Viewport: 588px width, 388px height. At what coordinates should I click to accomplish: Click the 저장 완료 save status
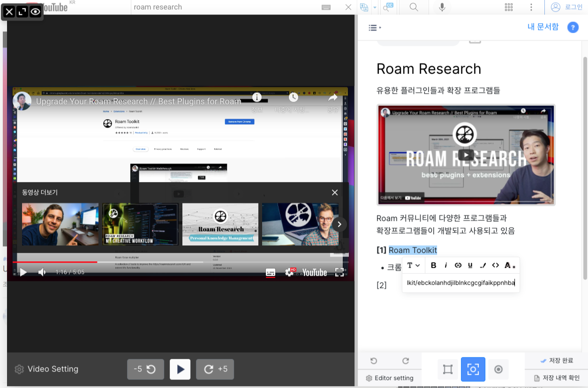[557, 361]
